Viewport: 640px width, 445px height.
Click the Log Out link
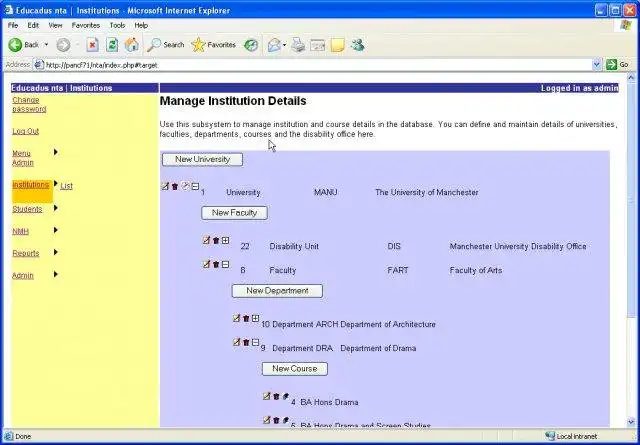pyautogui.click(x=25, y=131)
